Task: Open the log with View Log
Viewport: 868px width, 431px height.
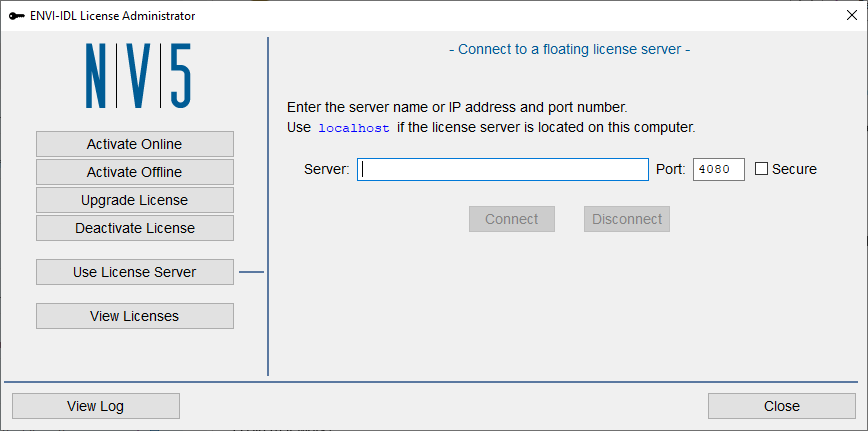Action: point(96,406)
